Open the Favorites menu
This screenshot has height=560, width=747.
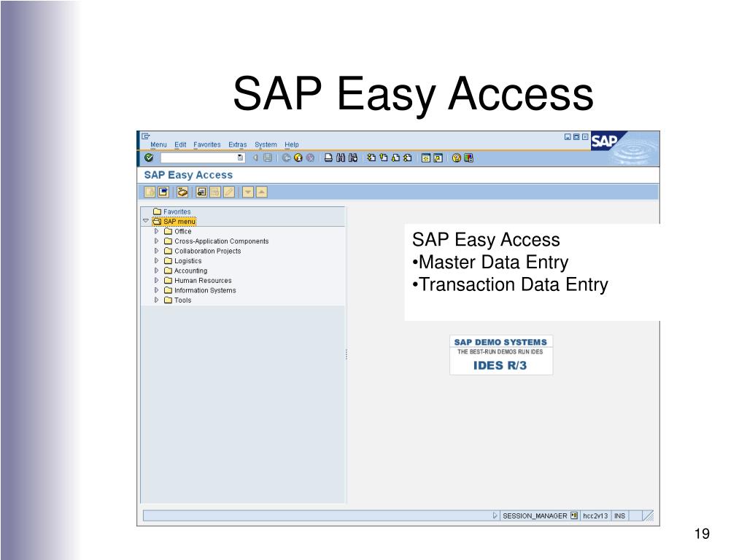pos(206,145)
